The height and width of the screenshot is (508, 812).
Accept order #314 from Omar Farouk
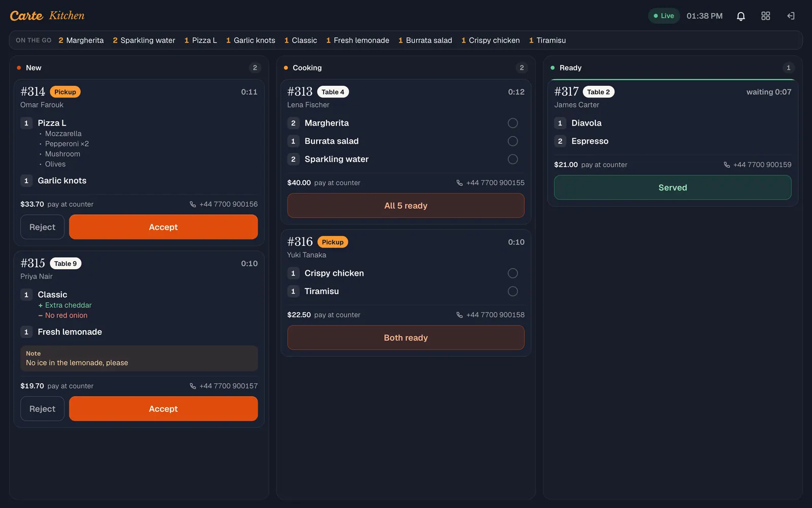pos(163,227)
